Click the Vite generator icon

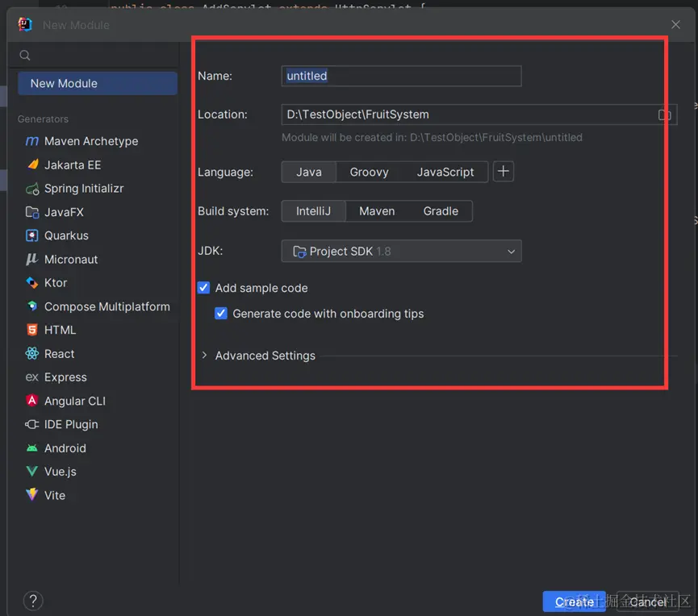[x=32, y=494]
